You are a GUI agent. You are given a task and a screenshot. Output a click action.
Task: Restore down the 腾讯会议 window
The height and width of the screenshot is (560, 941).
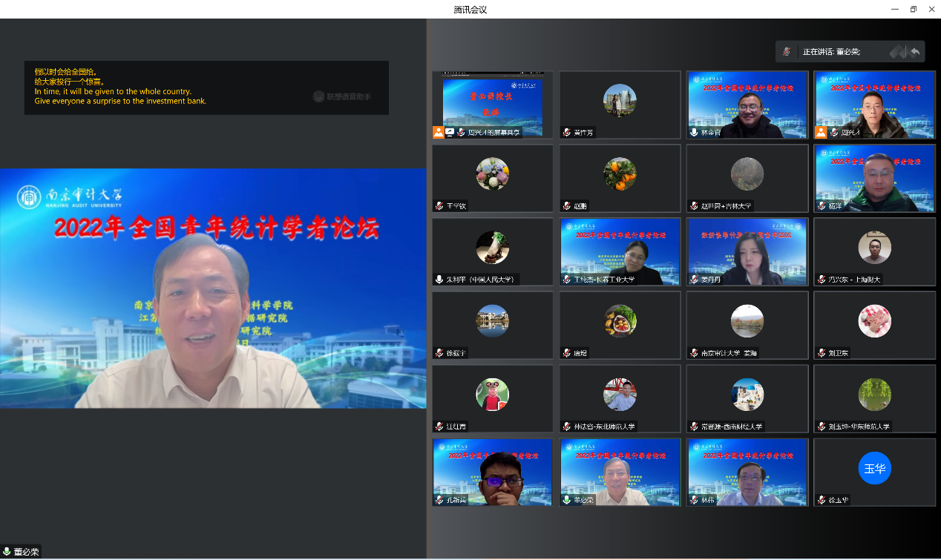(913, 9)
